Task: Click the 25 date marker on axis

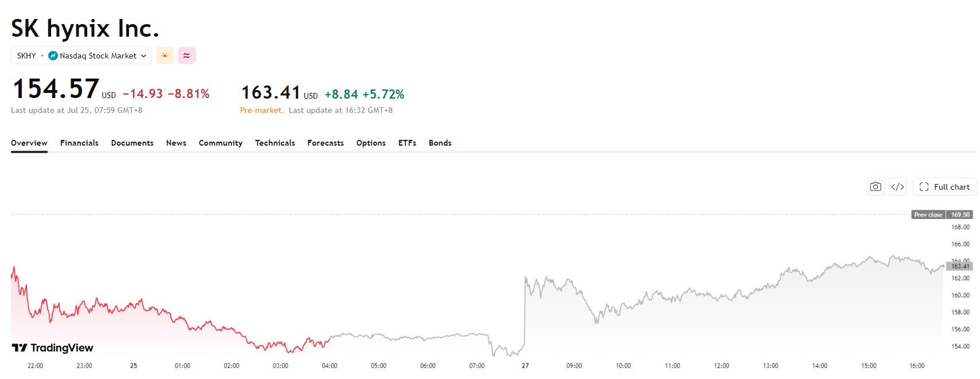Action: (x=134, y=366)
